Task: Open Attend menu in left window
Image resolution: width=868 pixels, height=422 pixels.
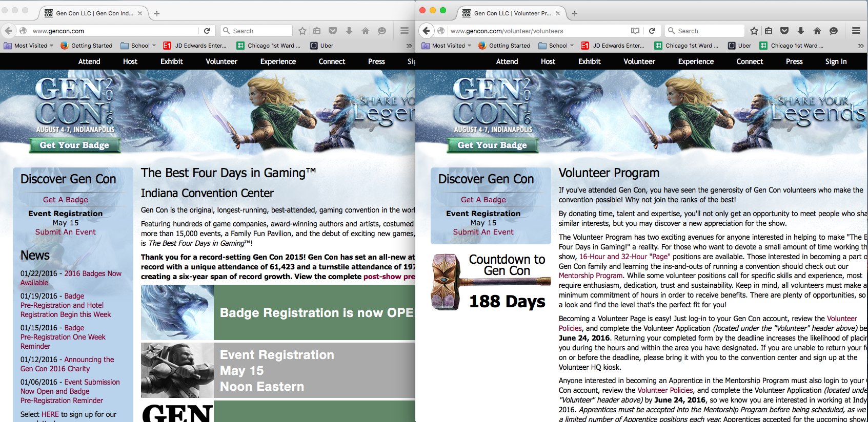Action: 89,61
